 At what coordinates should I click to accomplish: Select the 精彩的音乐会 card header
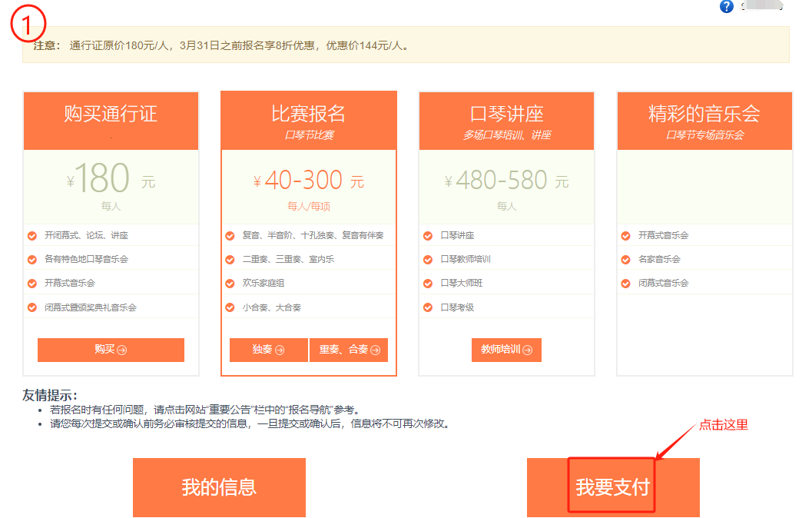pos(704,121)
